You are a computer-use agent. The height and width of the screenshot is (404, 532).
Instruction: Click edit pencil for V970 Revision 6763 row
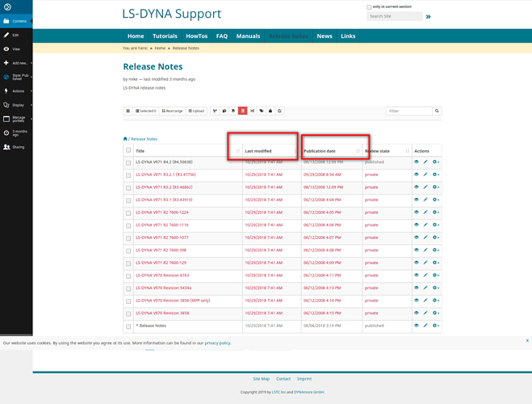click(425, 276)
